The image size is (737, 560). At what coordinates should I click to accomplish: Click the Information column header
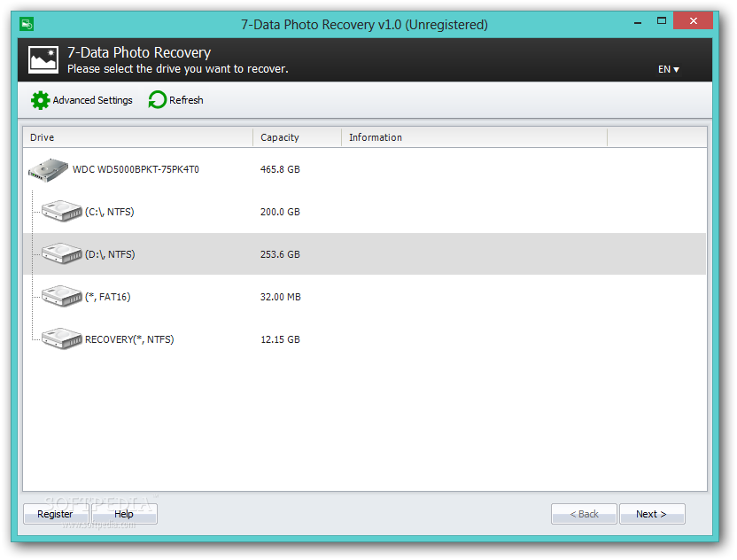[x=474, y=137]
